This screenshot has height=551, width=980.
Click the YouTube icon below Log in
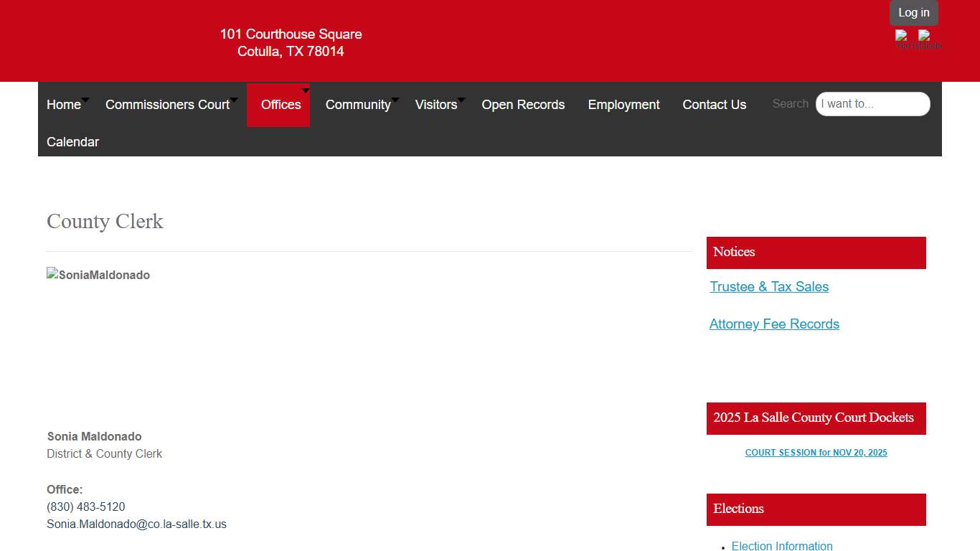[x=903, y=39]
